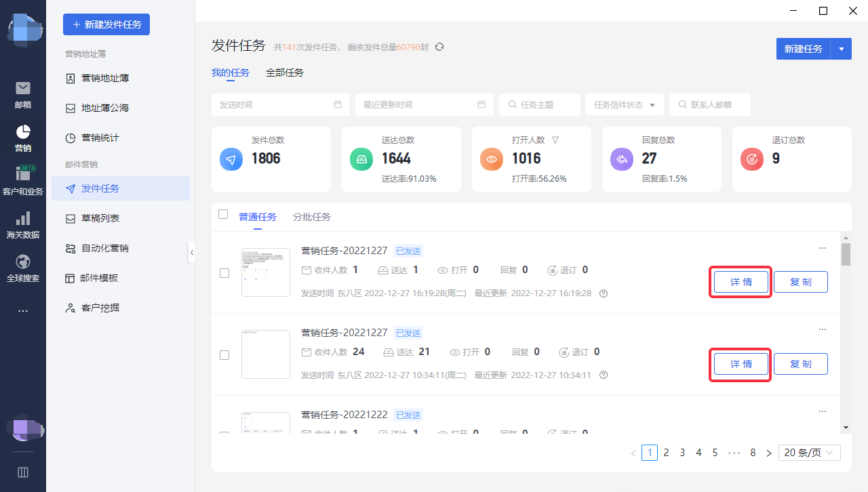
Task: Click the 新建发件任务 button
Action: pos(106,24)
